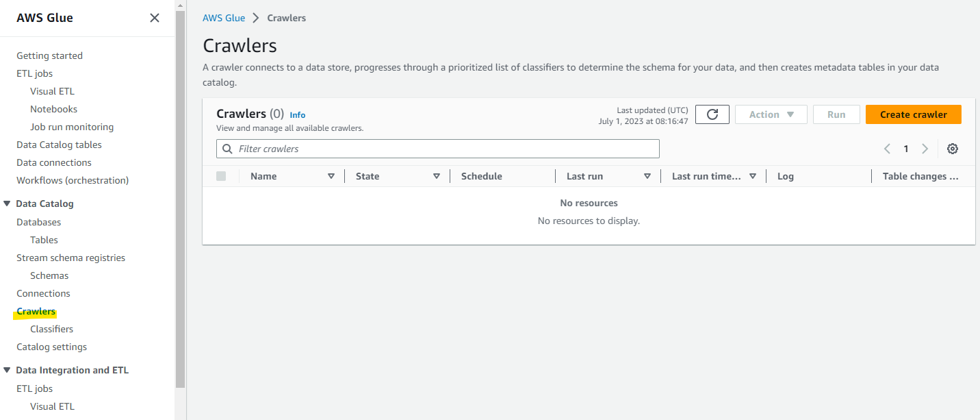Collapse Data Integration and ETL section
This screenshot has width=980, height=420.
click(7, 370)
